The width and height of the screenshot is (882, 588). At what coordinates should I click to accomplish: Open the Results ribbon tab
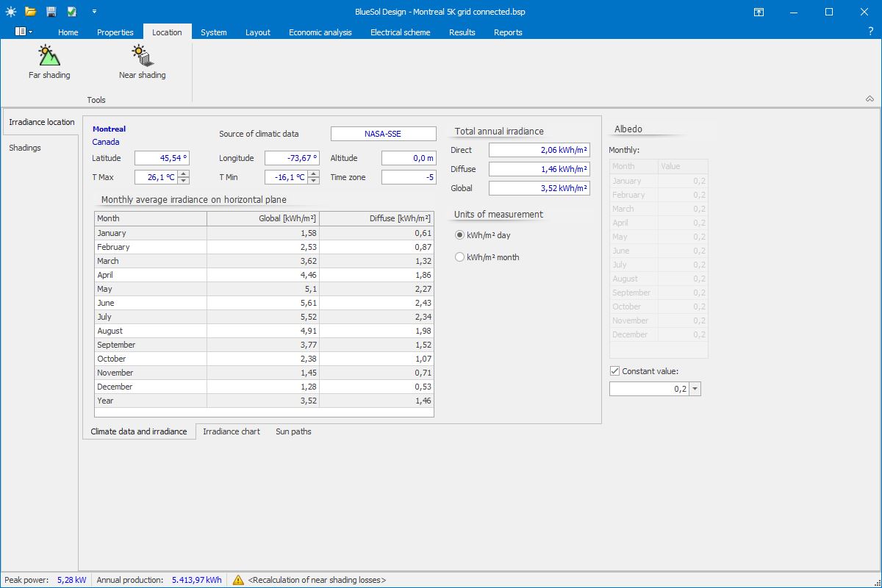(x=462, y=32)
